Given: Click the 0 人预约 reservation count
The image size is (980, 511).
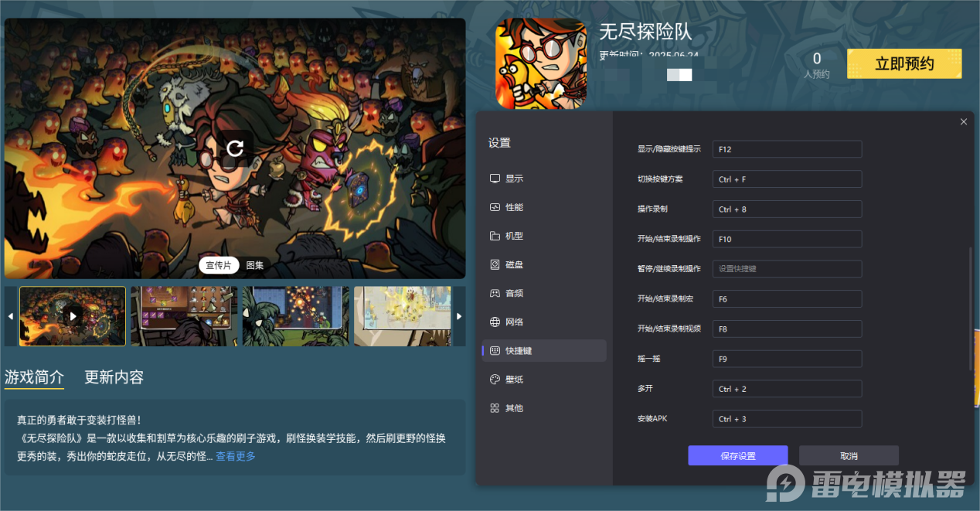Looking at the screenshot, I should (817, 65).
